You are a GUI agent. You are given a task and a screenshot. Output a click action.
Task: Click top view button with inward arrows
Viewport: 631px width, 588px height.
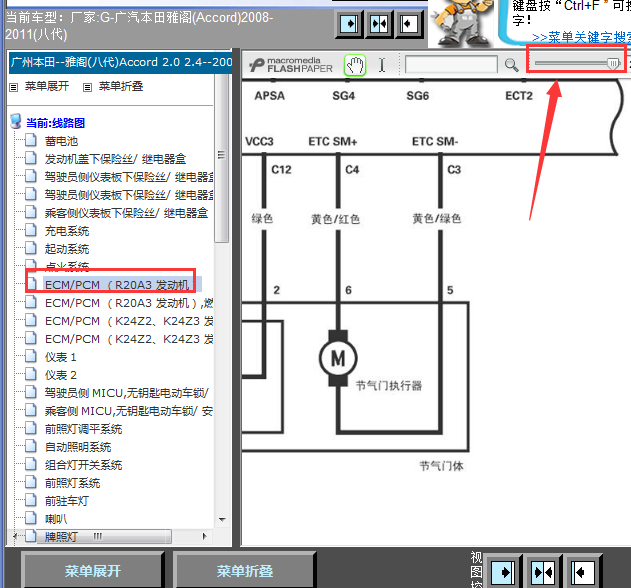click(x=379, y=24)
